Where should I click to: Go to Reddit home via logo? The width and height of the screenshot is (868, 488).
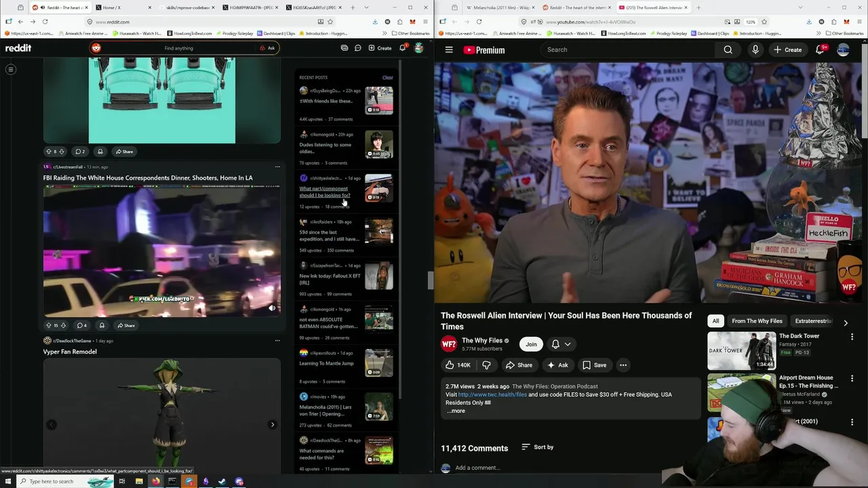coord(18,48)
